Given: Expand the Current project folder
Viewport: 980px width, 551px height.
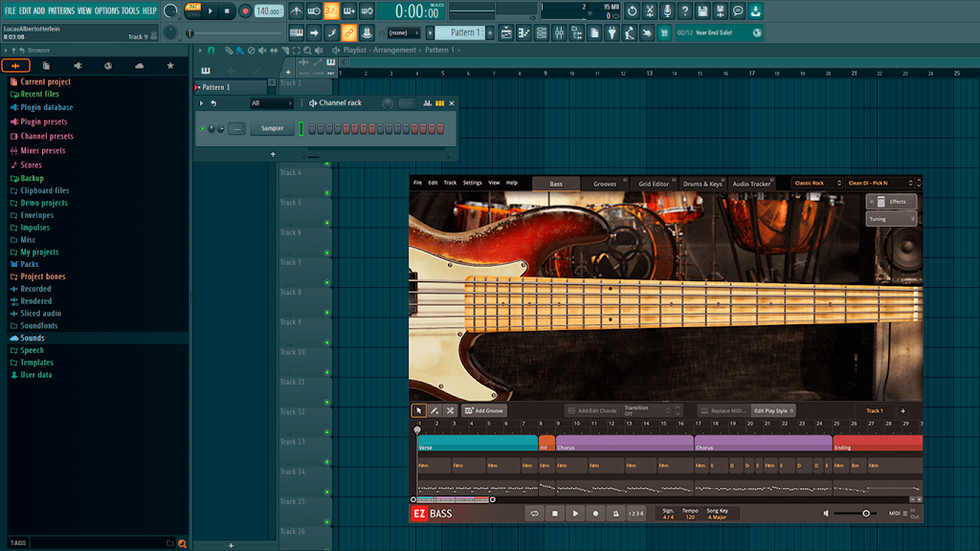Looking at the screenshot, I should [45, 82].
